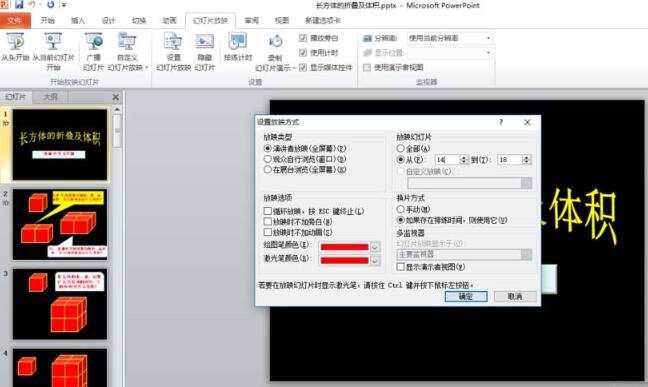Start from current slide (从当前幻灯片开始) icon
Screen dimensions: 648x387
[x=53, y=41]
